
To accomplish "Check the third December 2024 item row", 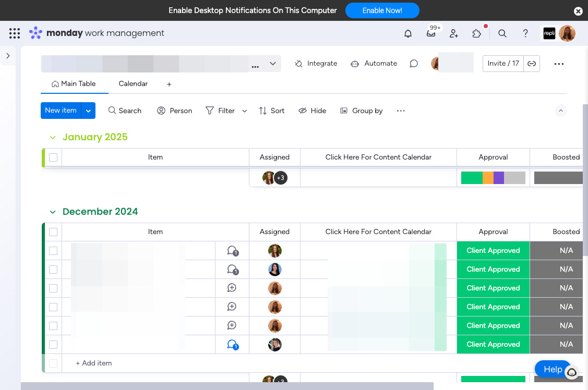I will 53,288.
